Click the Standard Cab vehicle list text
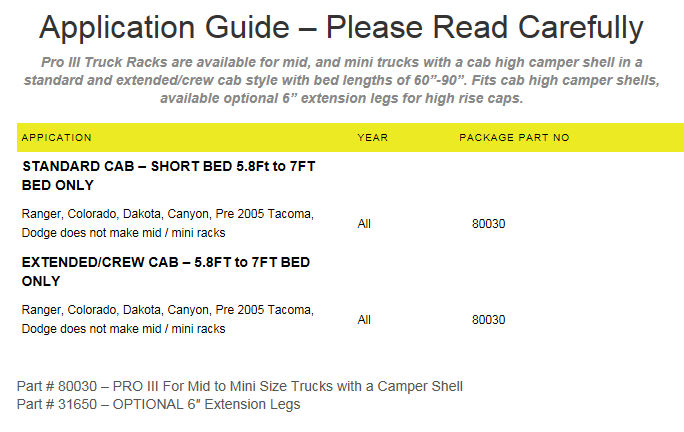684x432 pixels. [x=168, y=223]
